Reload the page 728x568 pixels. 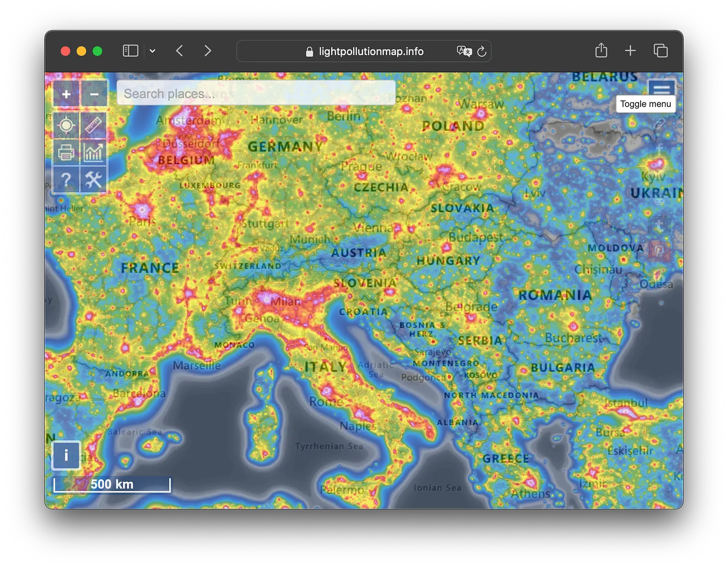482,51
